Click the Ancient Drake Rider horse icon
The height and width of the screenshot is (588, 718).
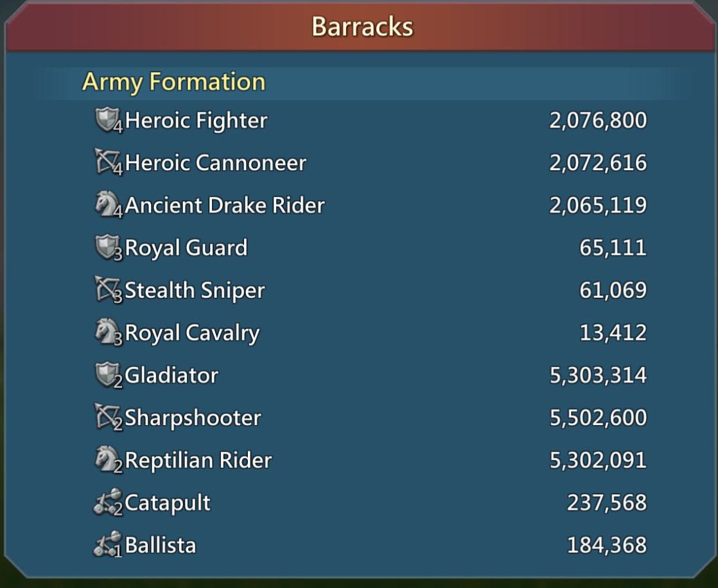(109, 205)
